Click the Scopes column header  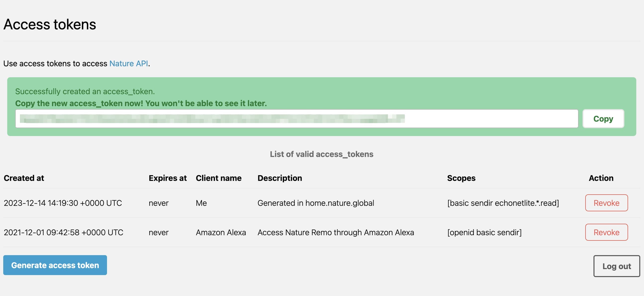pyautogui.click(x=461, y=178)
